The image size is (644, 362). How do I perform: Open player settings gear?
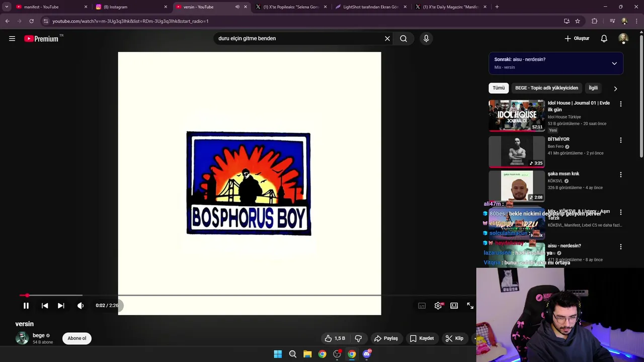click(x=438, y=306)
